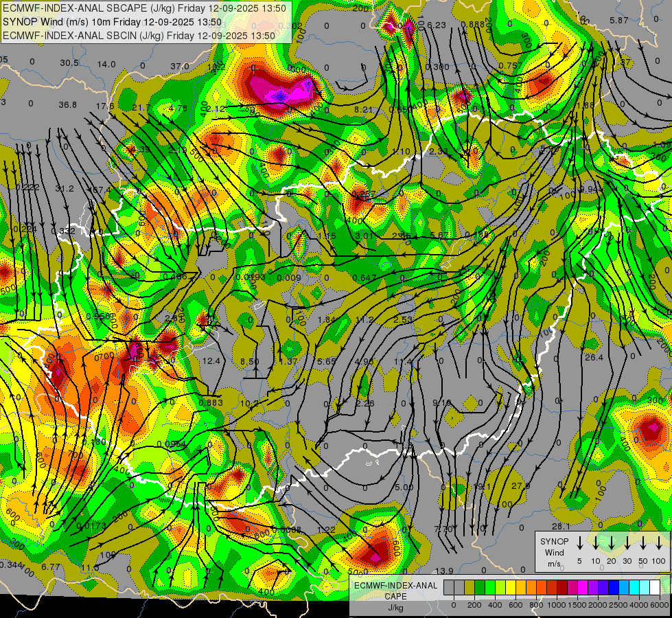This screenshot has width=672, height=618.
Task: Pick the bright green swatch left of 400 tick
Action: pos(490,587)
